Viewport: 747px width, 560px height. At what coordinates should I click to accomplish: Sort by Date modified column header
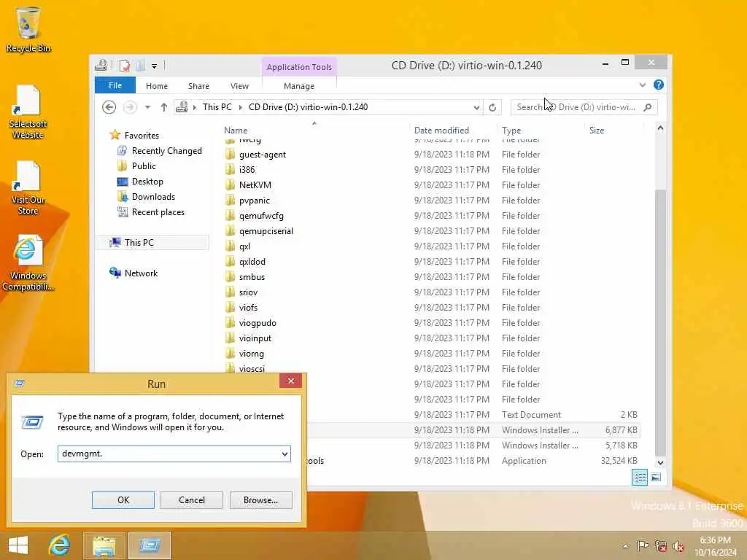point(452,130)
